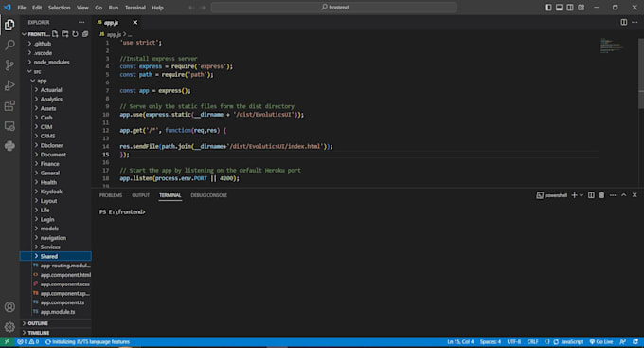Open the Run and Debug view
The width and height of the screenshot is (644, 348).
[x=9, y=85]
